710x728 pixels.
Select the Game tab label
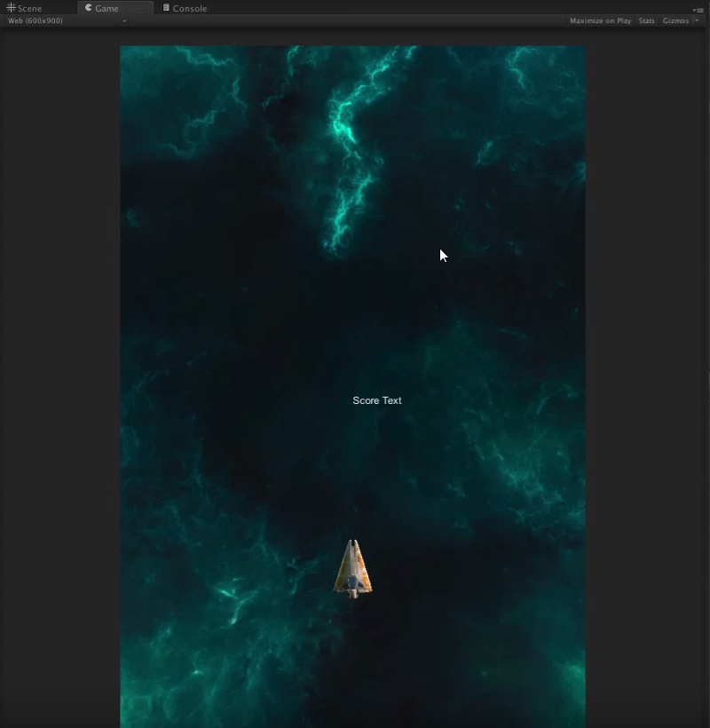(107, 9)
